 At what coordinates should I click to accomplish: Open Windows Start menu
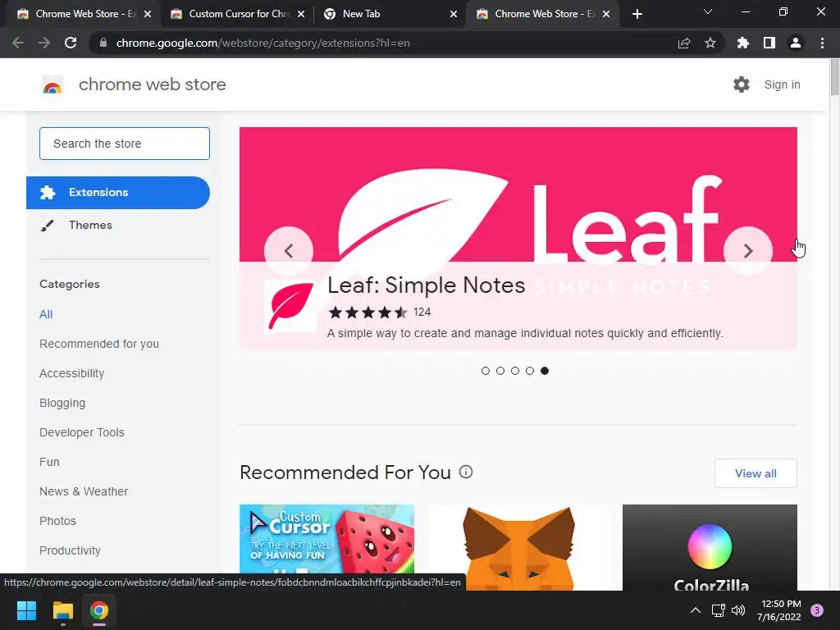point(26,610)
